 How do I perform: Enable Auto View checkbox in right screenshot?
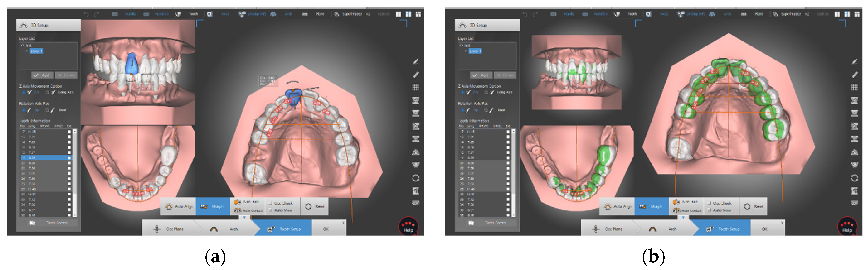point(709,210)
